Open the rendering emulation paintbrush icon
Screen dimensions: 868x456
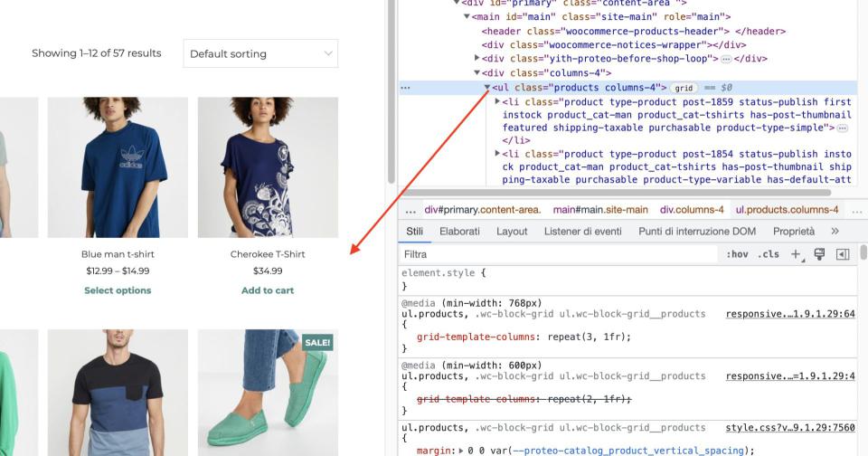pyautogui.click(x=820, y=254)
